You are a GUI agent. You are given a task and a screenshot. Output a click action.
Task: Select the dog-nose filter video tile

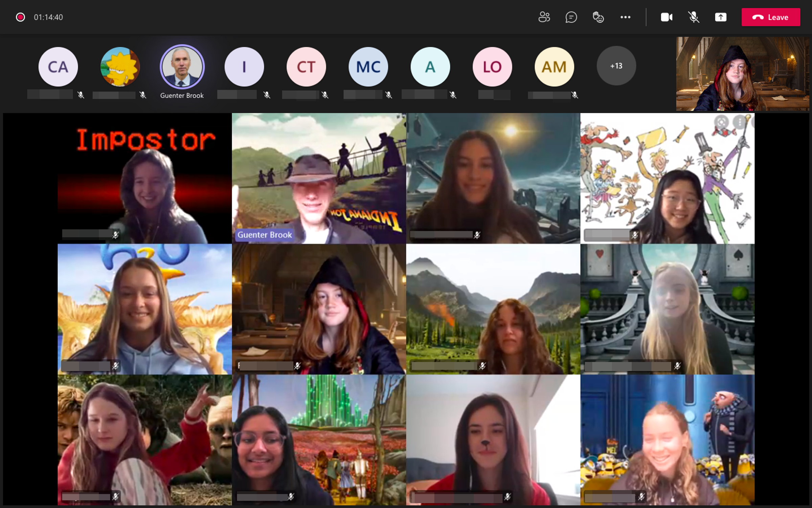493,440
